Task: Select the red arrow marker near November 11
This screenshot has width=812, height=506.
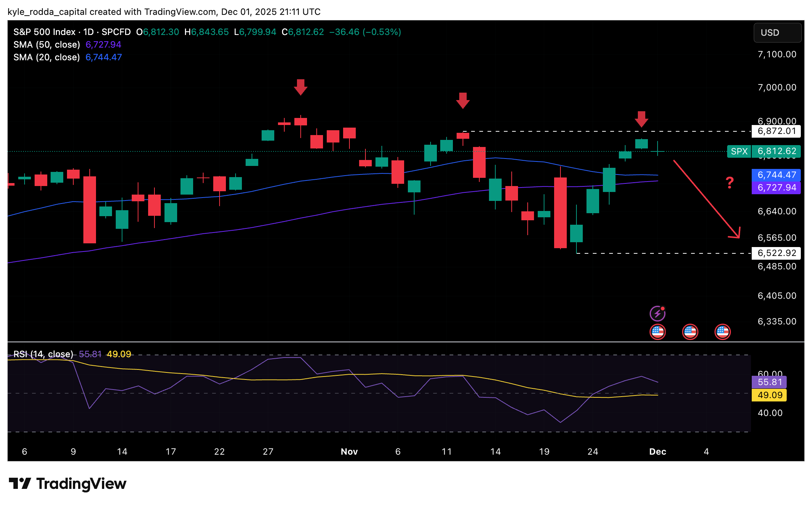Action: pos(463,100)
